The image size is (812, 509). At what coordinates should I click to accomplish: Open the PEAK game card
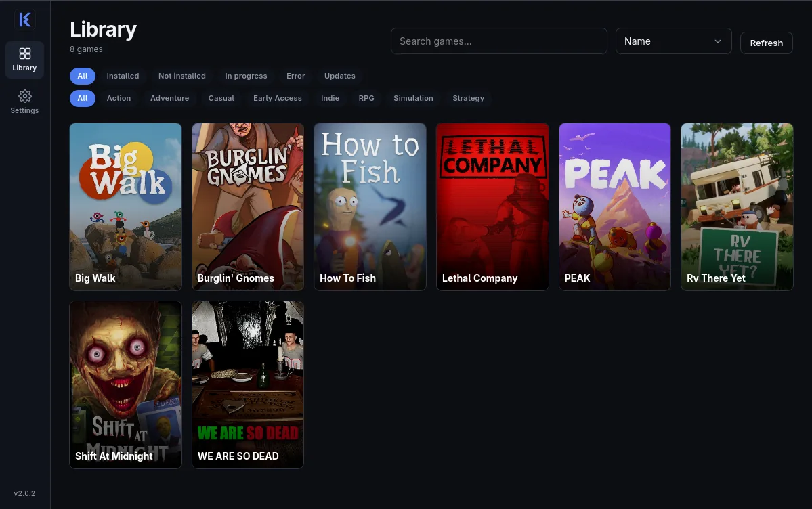point(615,206)
